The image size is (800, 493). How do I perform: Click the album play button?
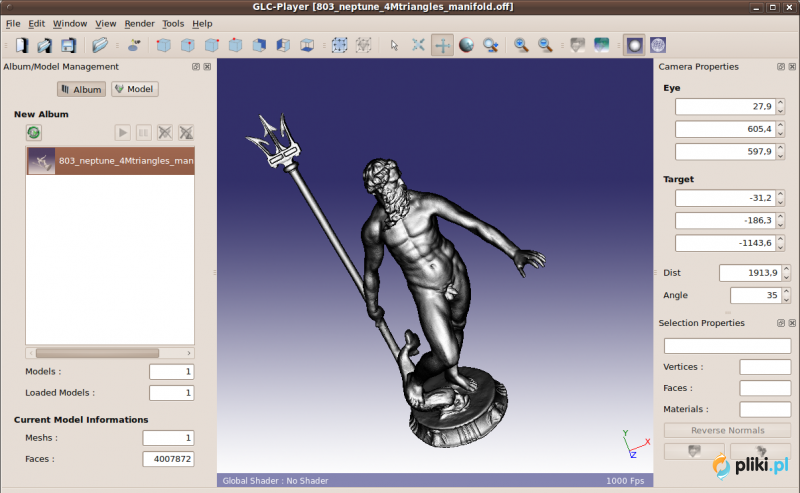tap(122, 133)
